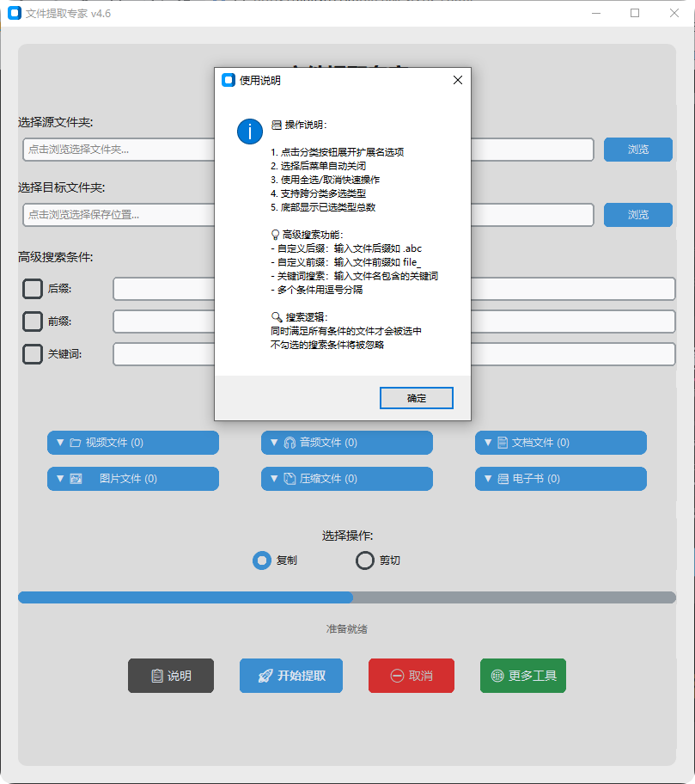Select the 复制 copy radio option
695x784 pixels.
pos(262,560)
